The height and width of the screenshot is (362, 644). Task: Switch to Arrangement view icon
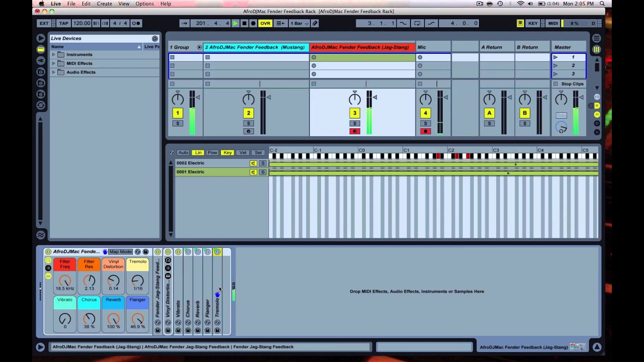tap(597, 38)
